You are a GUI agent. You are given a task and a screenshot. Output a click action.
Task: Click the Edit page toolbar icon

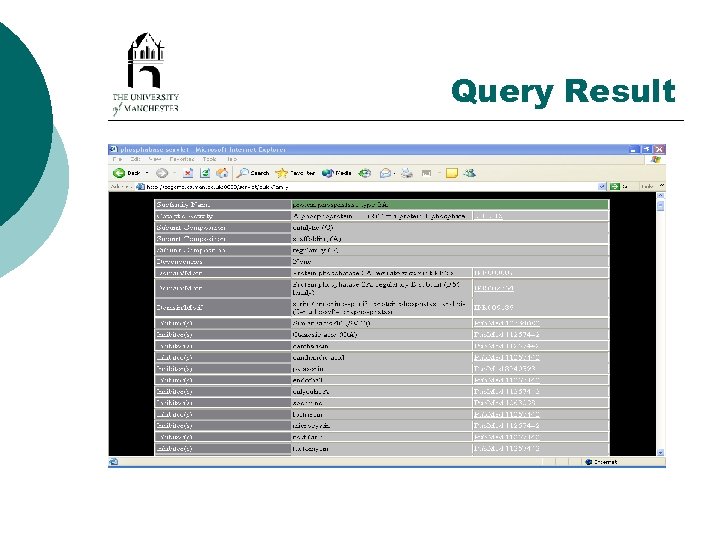[427, 173]
